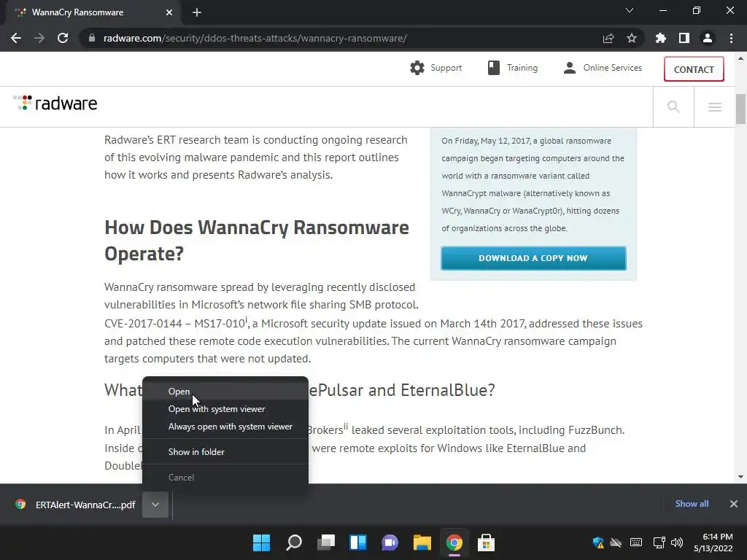
Task: Click Cancel in download menu
Action: point(225,477)
